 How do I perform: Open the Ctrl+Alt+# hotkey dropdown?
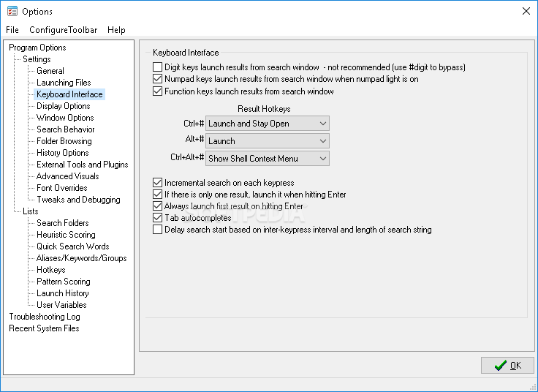click(x=268, y=159)
